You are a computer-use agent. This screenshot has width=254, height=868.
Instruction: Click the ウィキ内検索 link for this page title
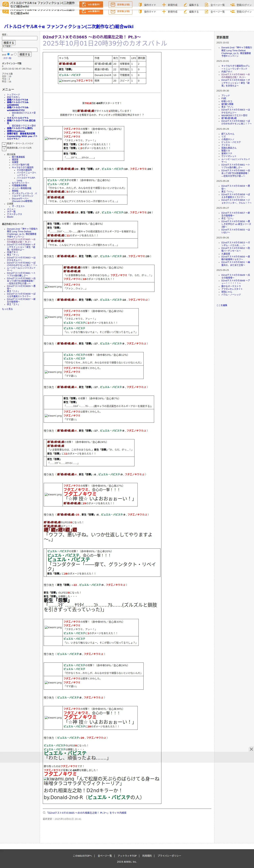coord(86,813)
